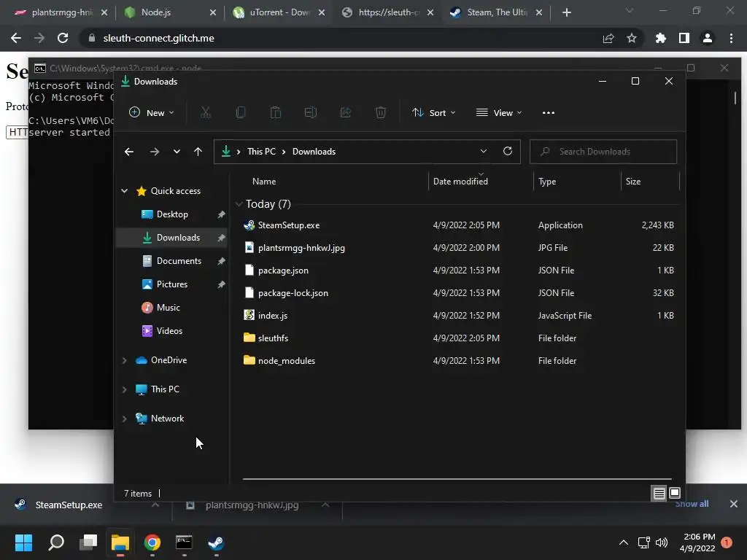Select Pictures in Quick access

point(171,284)
